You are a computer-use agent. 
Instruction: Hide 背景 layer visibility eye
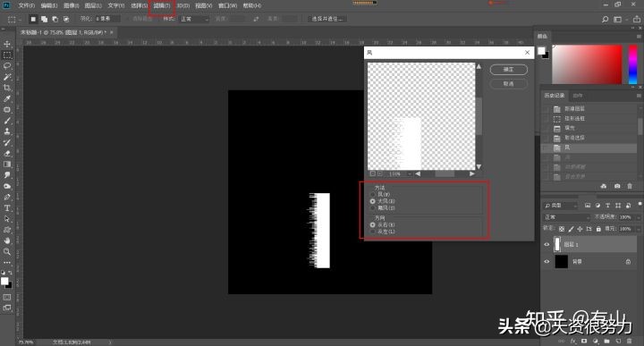tap(547, 261)
